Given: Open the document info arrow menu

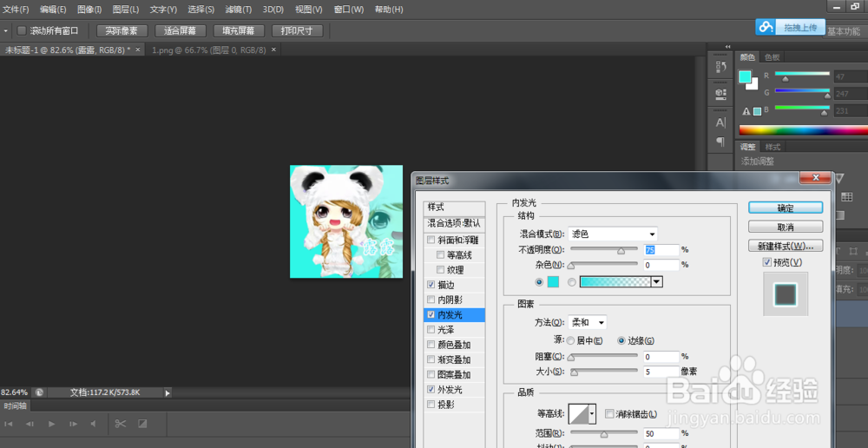Looking at the screenshot, I should 168,392.
